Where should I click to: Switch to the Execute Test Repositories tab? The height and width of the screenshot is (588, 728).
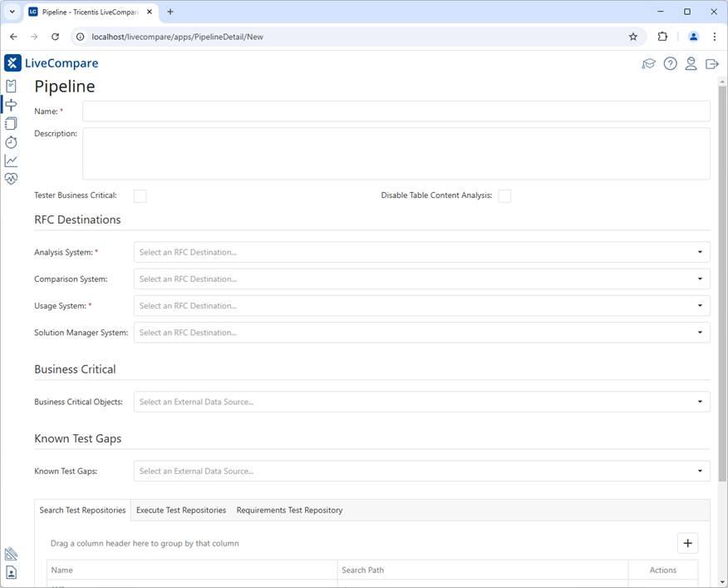tap(180, 510)
